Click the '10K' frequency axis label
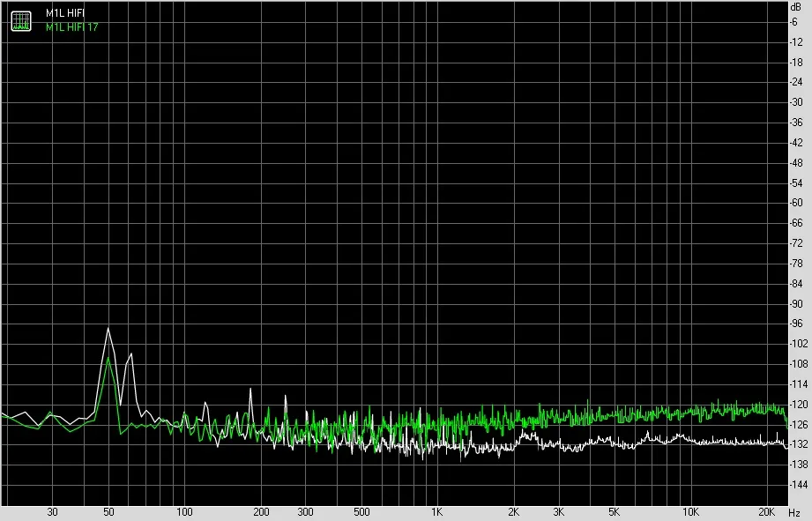This screenshot has height=521, width=812. 690,512
